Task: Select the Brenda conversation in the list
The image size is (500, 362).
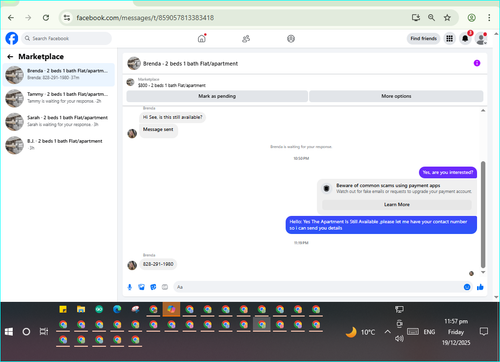Action: click(59, 74)
